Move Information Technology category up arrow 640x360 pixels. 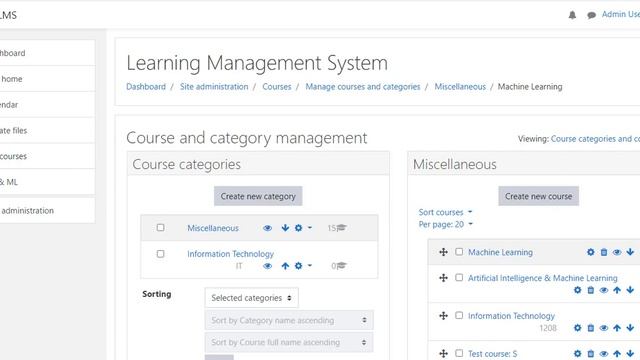[285, 266]
